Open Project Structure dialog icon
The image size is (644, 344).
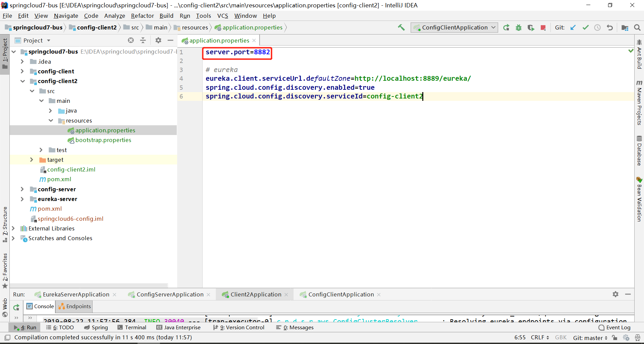(x=625, y=27)
